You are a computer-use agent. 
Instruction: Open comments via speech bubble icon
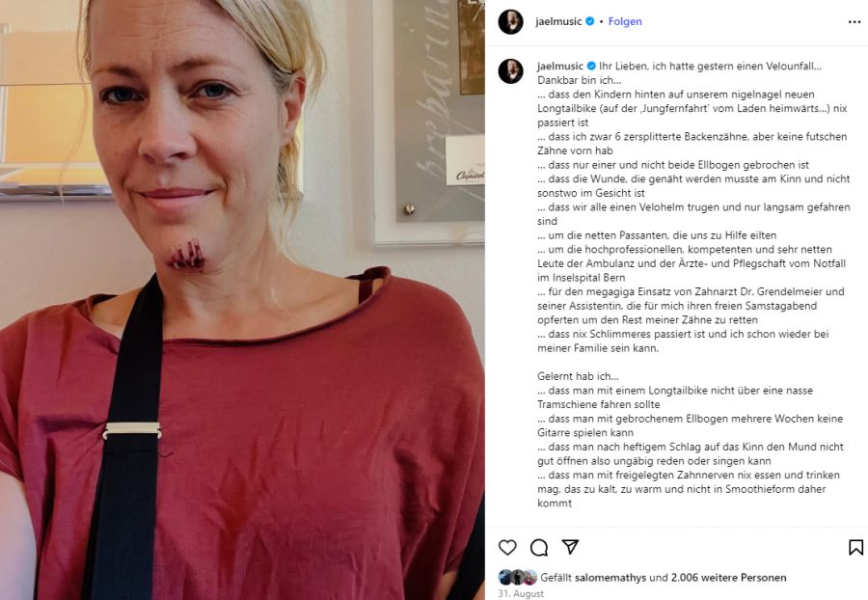(x=538, y=547)
